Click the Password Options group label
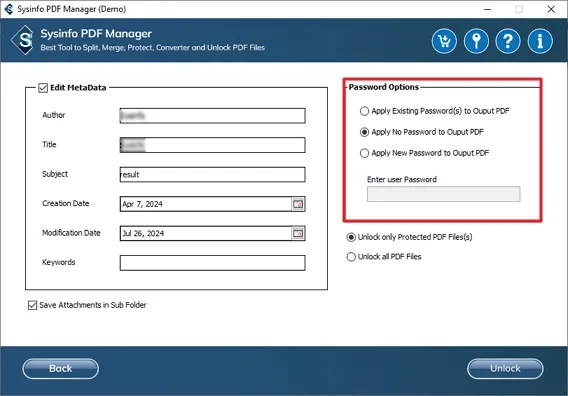Viewport: 568px width, 396px height. pyautogui.click(x=384, y=87)
